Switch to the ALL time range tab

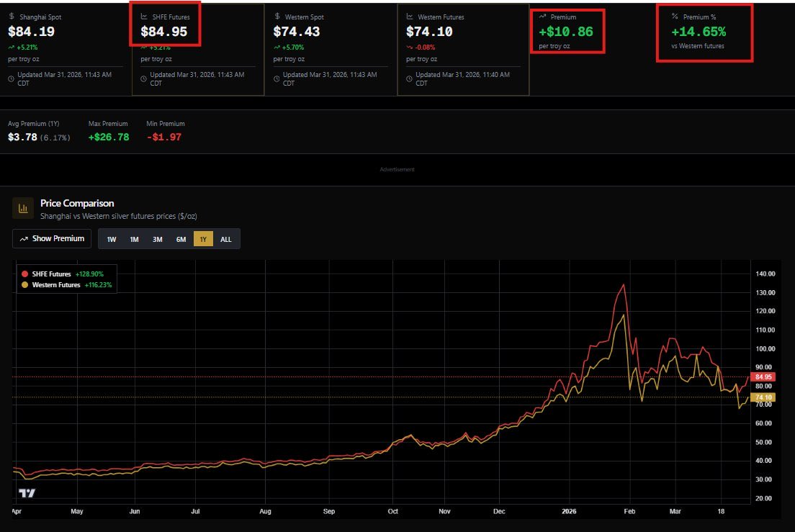(x=226, y=239)
